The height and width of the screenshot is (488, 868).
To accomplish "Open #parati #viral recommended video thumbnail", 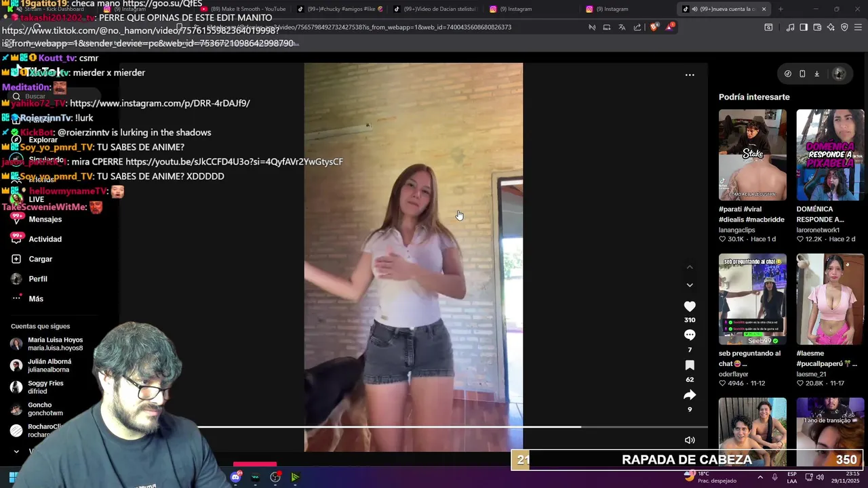I will (x=753, y=155).
